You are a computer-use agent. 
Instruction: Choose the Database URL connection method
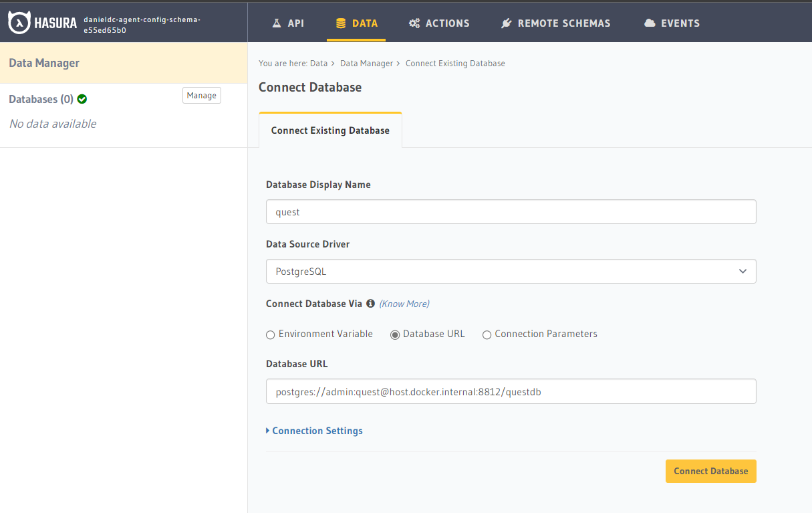point(394,334)
